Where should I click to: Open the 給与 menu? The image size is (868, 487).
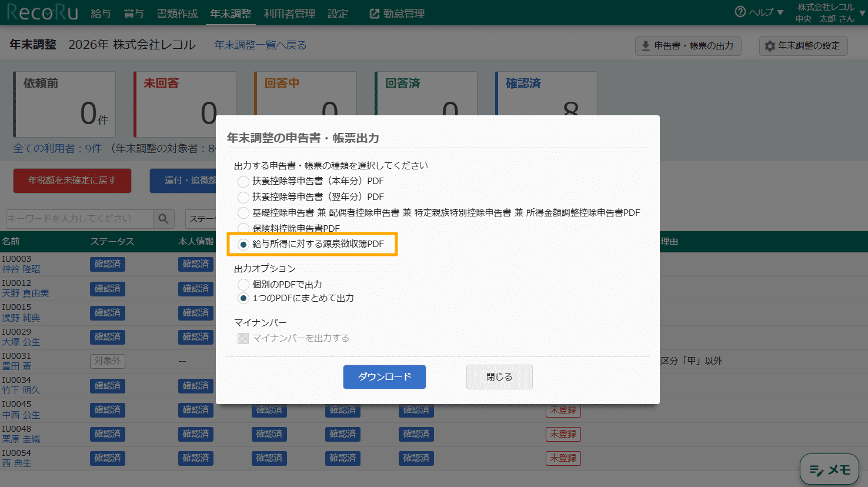coord(101,14)
